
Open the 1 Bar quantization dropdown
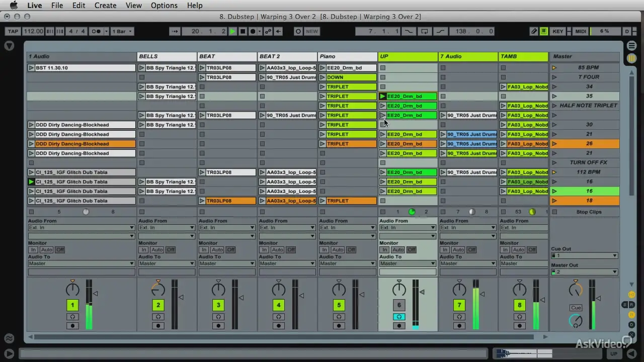pyautogui.click(x=122, y=31)
